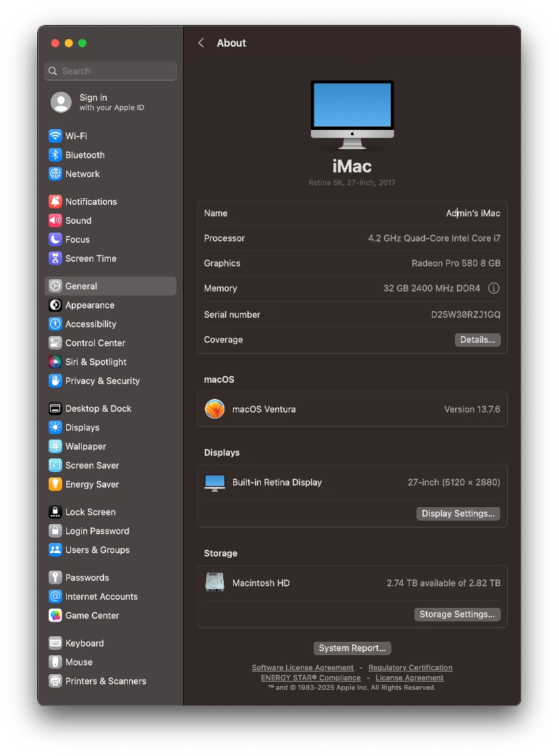The image size is (559, 756).
Task: Select the Sound speaker icon
Action: [55, 220]
